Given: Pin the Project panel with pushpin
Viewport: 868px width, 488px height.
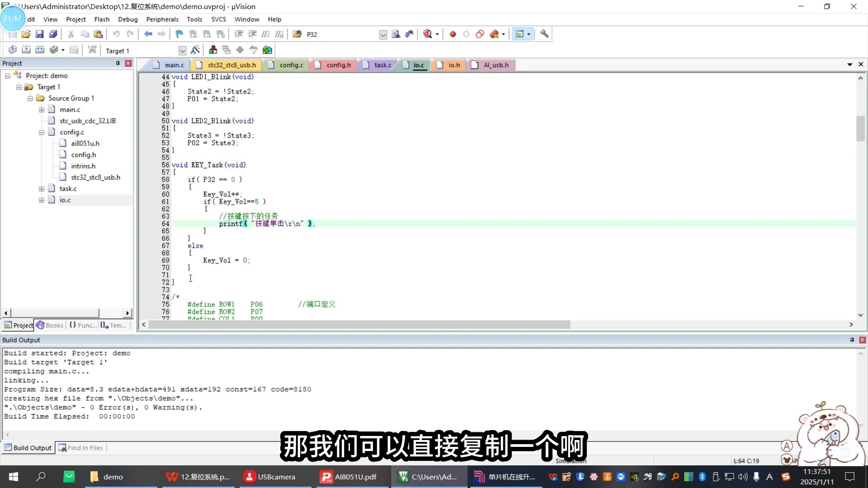Looking at the screenshot, I should 118,63.
